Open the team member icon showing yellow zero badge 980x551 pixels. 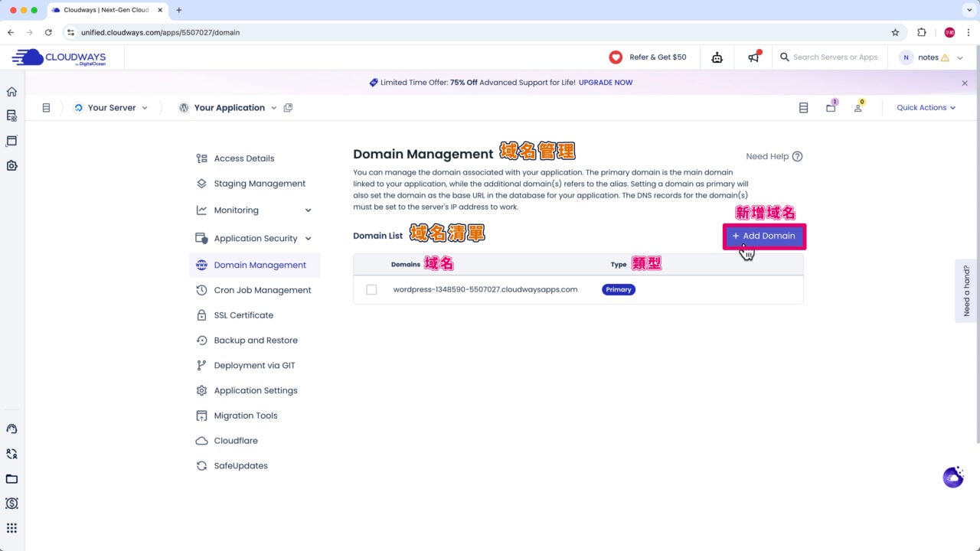pos(857,108)
